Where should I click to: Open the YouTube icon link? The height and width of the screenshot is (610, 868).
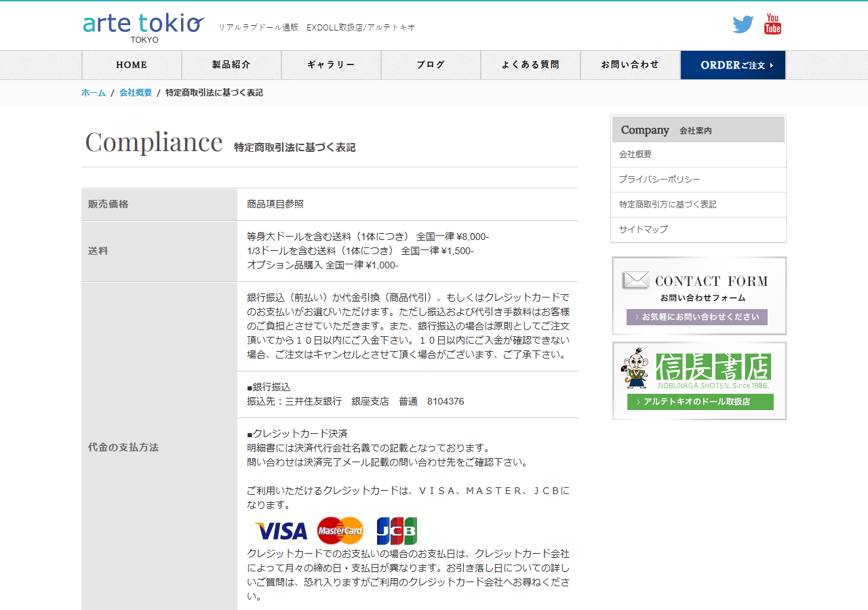[x=772, y=24]
